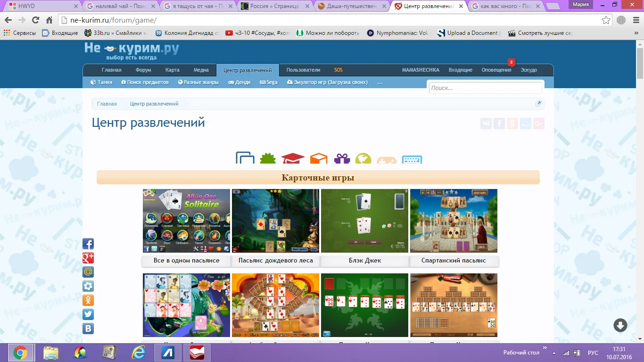The image size is (644, 362).
Task: Open the Карта navigation tab
Action: 173,70
